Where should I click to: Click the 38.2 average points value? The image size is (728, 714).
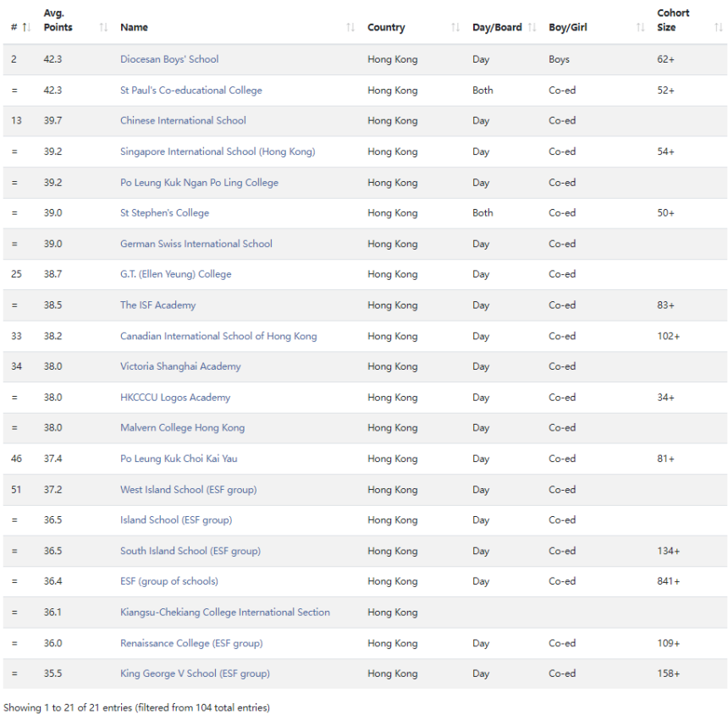(x=53, y=337)
